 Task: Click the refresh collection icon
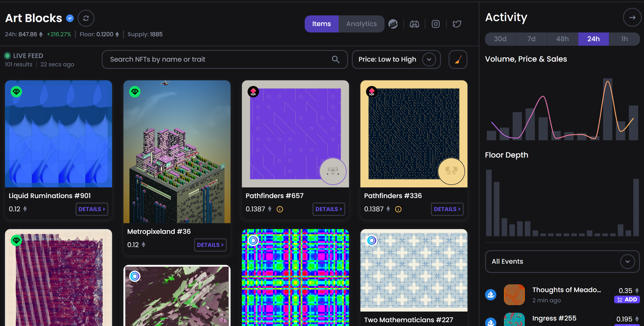coord(86,18)
